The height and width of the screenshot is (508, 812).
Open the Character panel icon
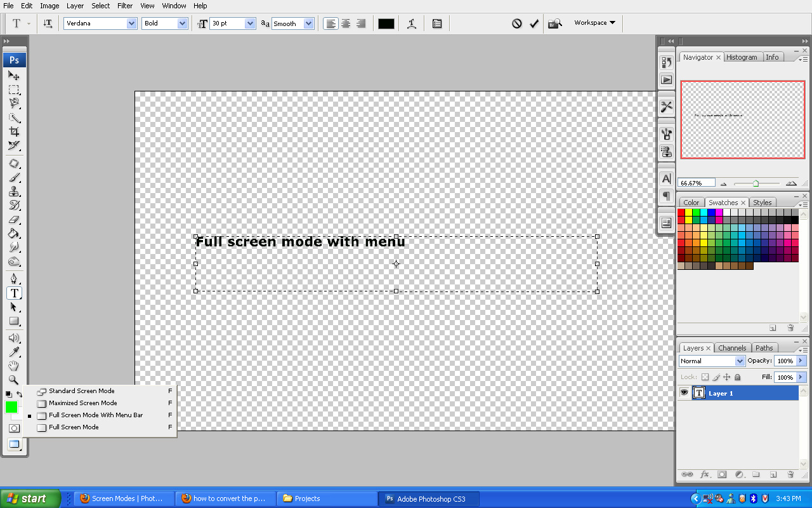[666, 179]
